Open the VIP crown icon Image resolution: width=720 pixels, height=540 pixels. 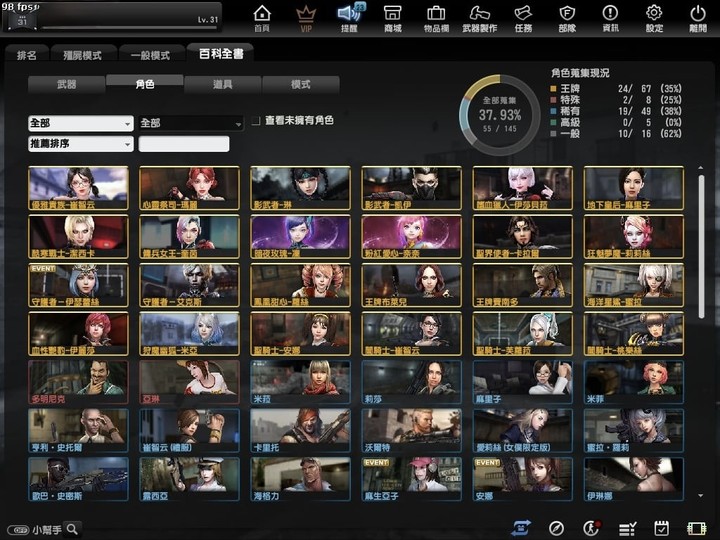coord(306,17)
